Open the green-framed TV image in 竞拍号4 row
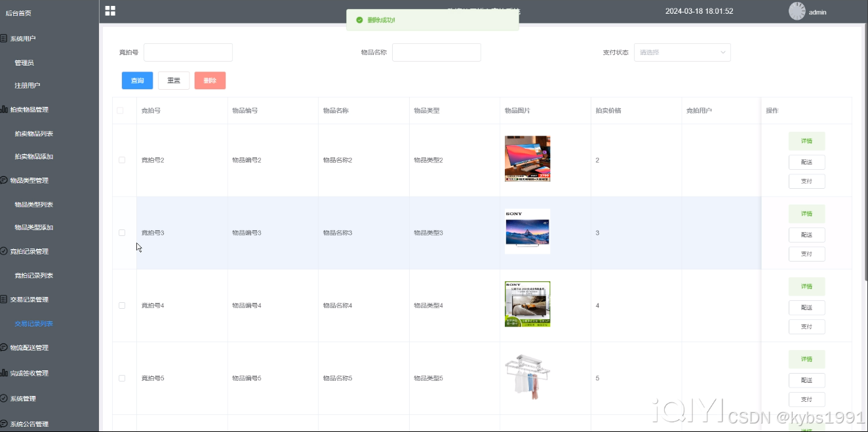 click(528, 304)
